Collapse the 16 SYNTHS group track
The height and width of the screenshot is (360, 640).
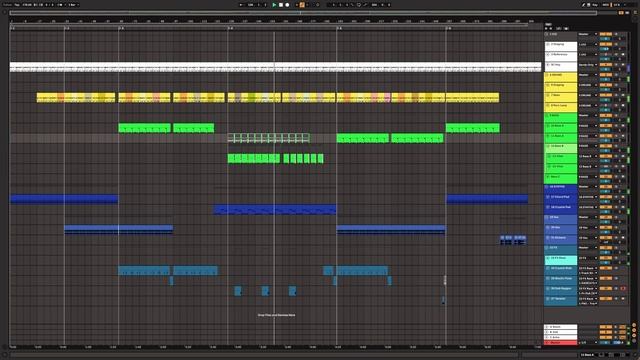click(x=547, y=187)
